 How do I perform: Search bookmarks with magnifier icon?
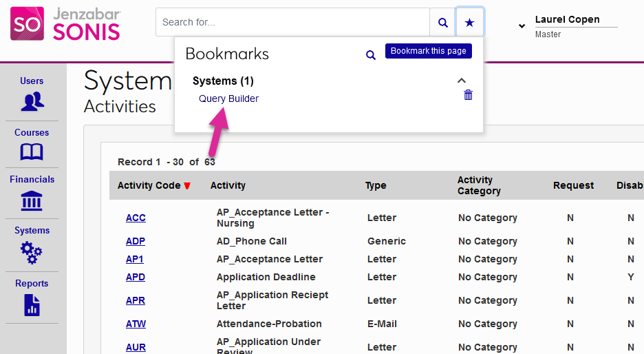tap(370, 55)
